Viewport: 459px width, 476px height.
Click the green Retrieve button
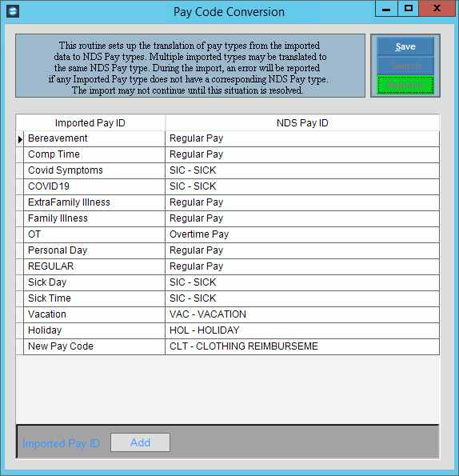pos(405,85)
